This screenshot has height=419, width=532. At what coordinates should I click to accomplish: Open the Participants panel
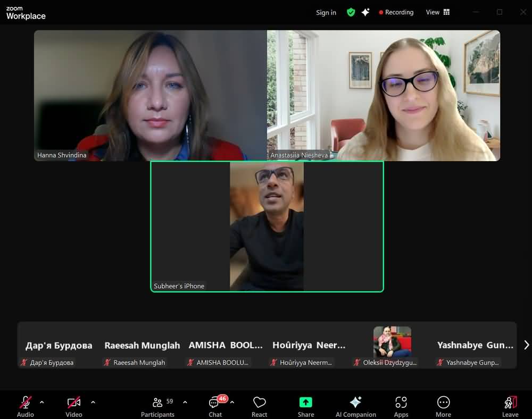coord(157,407)
